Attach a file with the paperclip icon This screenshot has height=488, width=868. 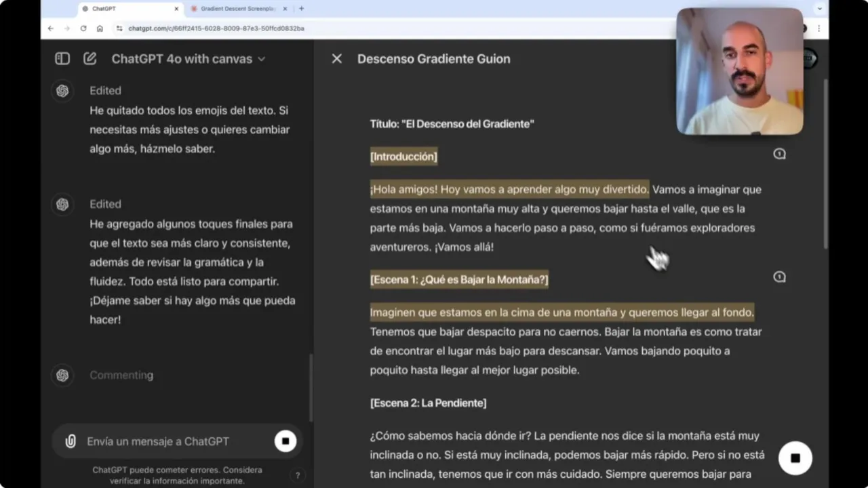click(71, 441)
